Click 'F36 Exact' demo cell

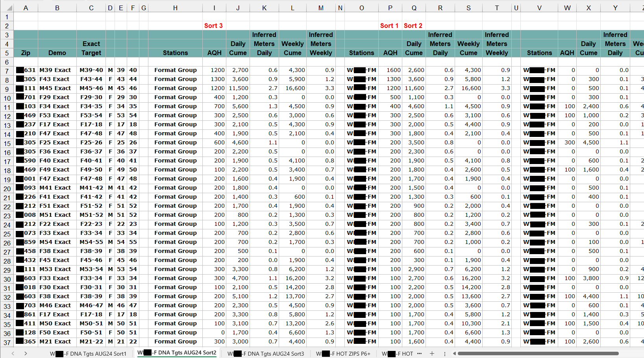coord(57,151)
